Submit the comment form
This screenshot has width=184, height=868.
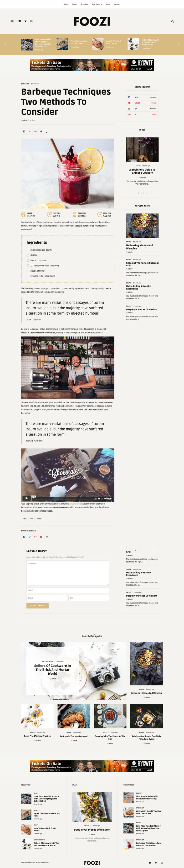tap(37, 606)
